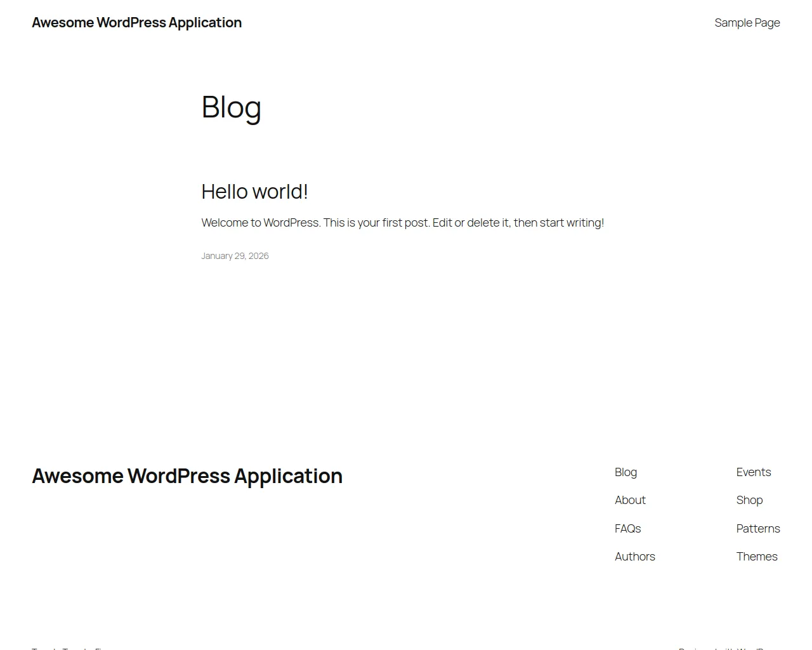This screenshot has width=812, height=650.
Task: Visit Shop in the footer menu
Action: click(749, 500)
